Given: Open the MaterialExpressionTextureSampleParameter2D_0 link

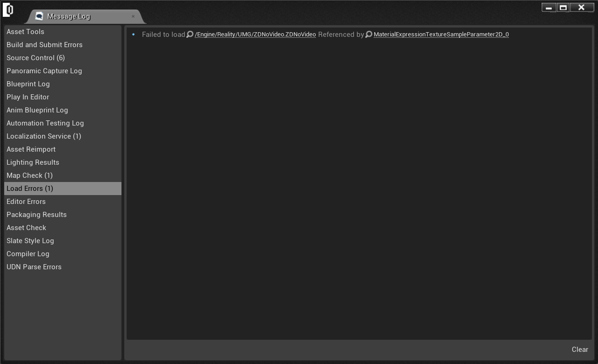Looking at the screenshot, I should point(441,35).
